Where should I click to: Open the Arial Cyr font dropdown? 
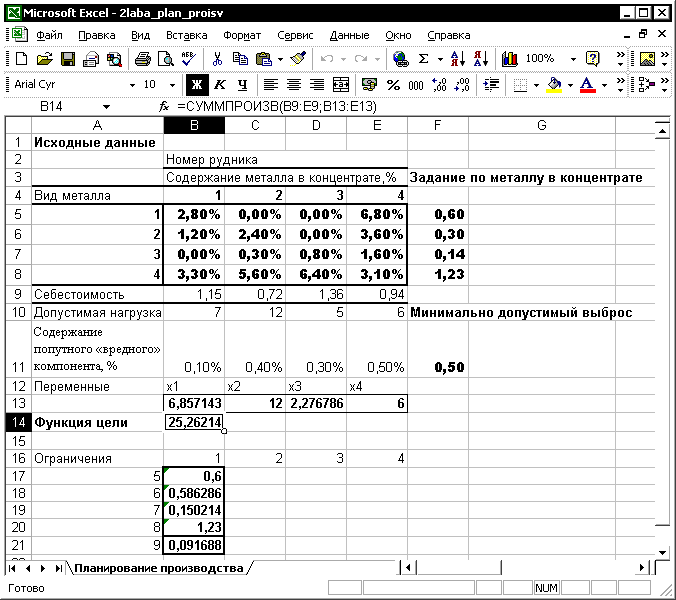[x=132, y=85]
